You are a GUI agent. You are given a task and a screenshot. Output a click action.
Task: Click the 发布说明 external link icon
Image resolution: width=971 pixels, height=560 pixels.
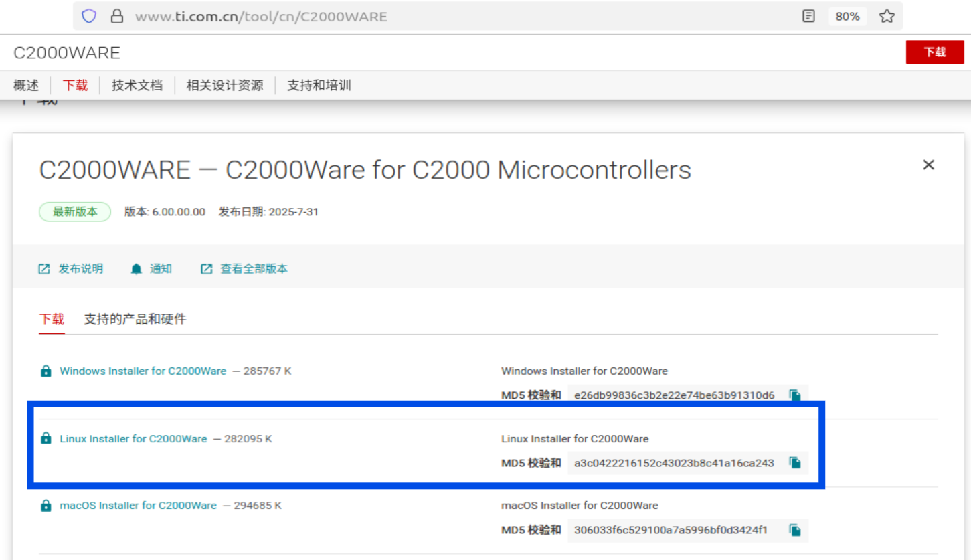click(44, 269)
